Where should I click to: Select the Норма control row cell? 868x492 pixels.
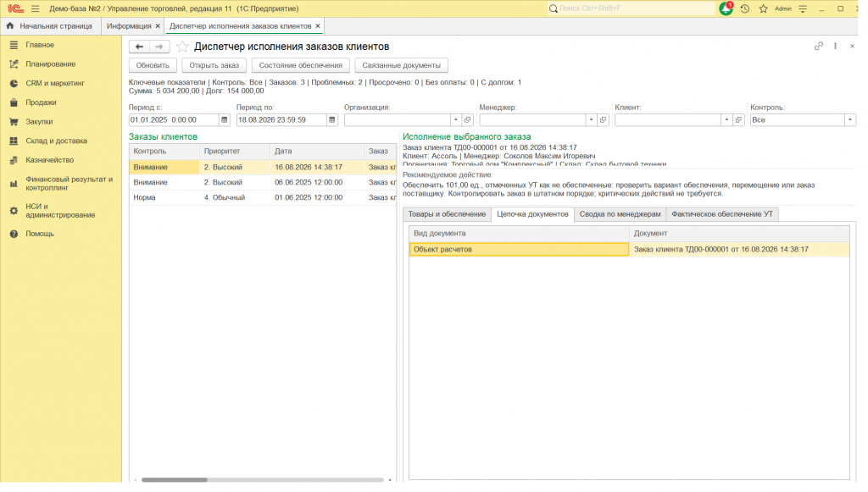(166, 200)
